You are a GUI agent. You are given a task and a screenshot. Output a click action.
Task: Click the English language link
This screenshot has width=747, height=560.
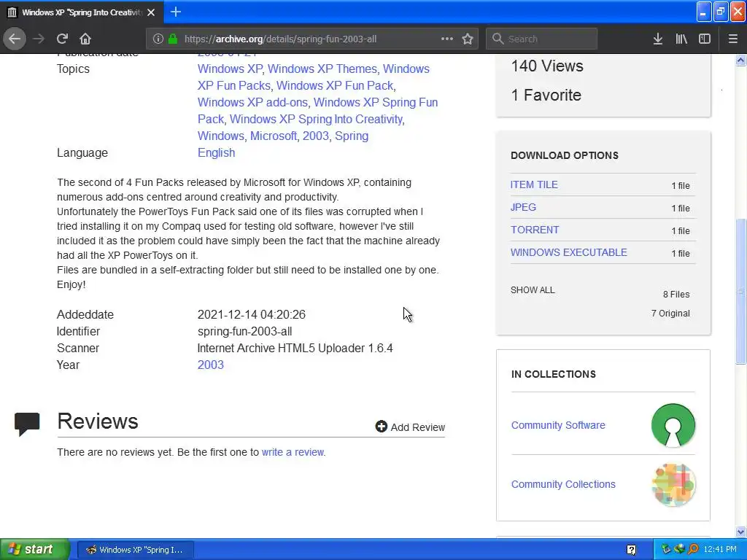(x=216, y=153)
